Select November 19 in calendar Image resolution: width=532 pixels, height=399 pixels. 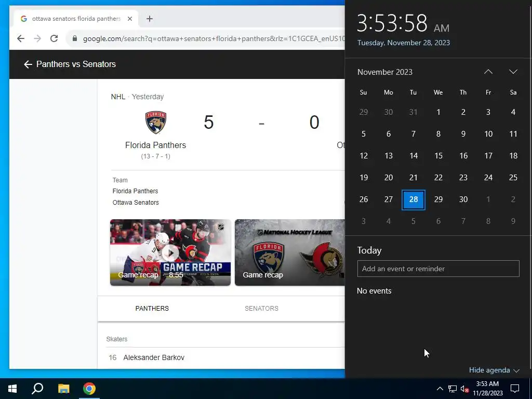pyautogui.click(x=363, y=178)
